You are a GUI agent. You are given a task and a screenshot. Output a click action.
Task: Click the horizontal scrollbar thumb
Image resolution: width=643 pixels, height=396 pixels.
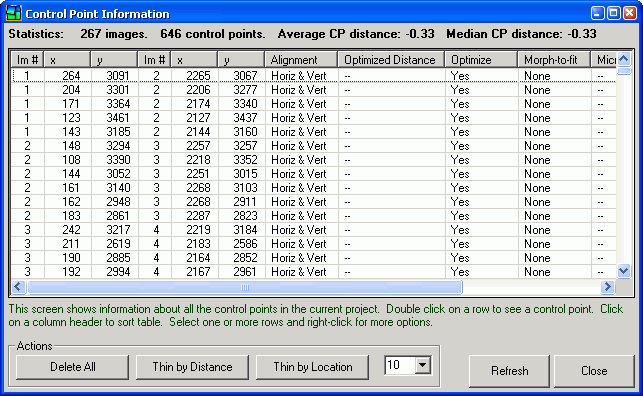245,287
